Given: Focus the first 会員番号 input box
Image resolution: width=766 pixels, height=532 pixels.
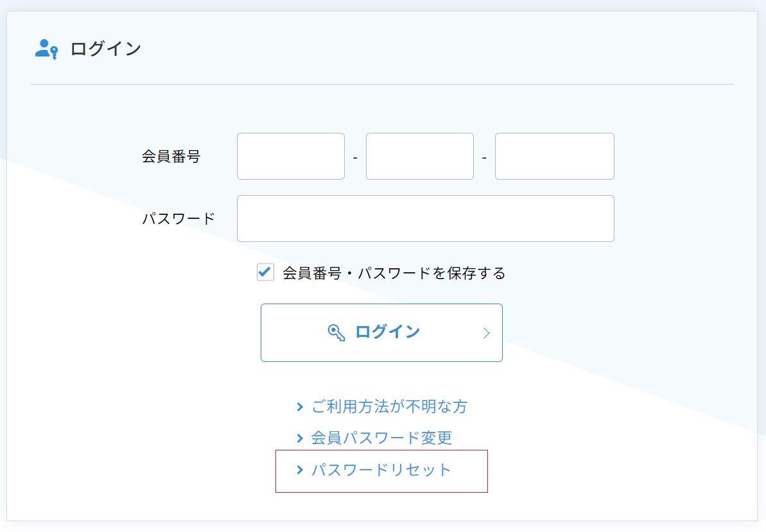Looking at the screenshot, I should point(291,156).
